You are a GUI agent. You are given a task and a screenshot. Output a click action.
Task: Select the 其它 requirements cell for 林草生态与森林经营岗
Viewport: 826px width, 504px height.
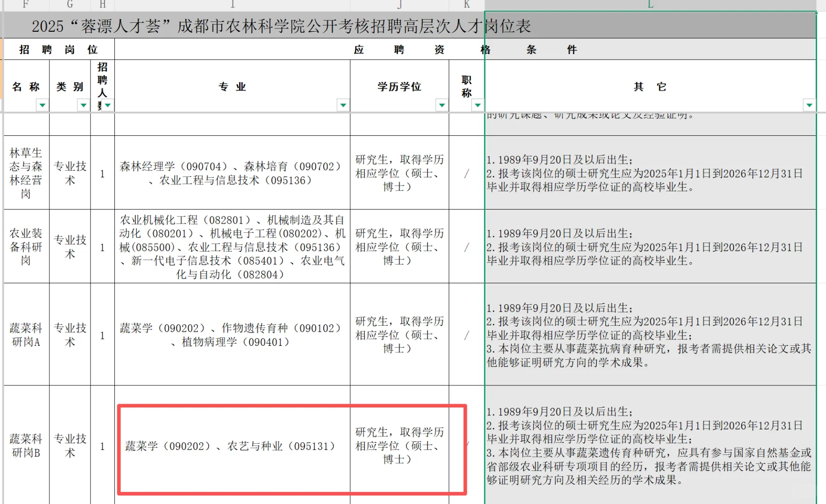650,173
